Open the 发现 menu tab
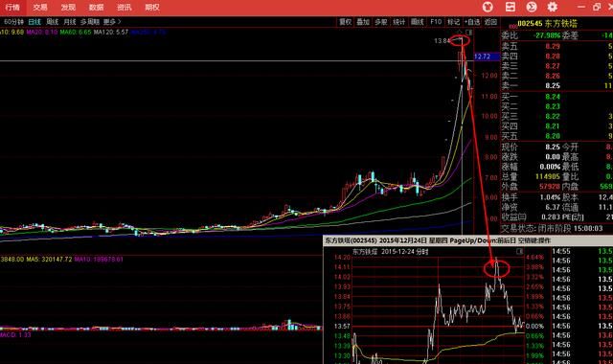 68,7
